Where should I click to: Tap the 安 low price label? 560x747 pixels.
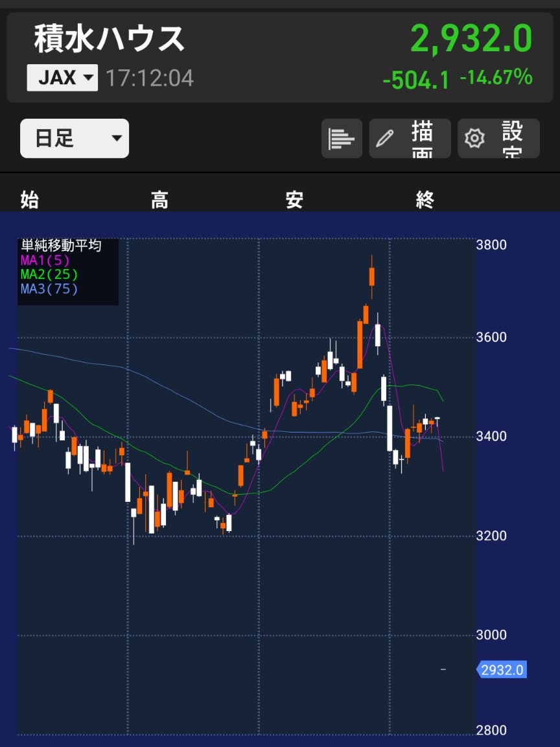294,200
